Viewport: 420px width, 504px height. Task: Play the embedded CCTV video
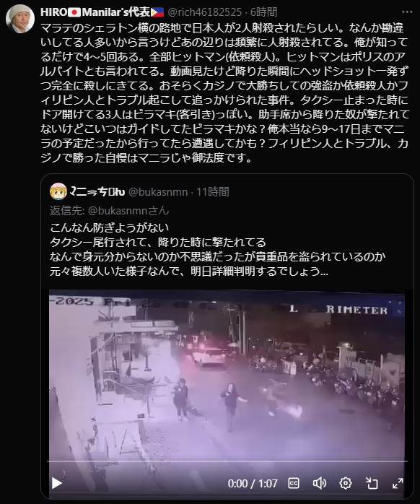click(57, 483)
